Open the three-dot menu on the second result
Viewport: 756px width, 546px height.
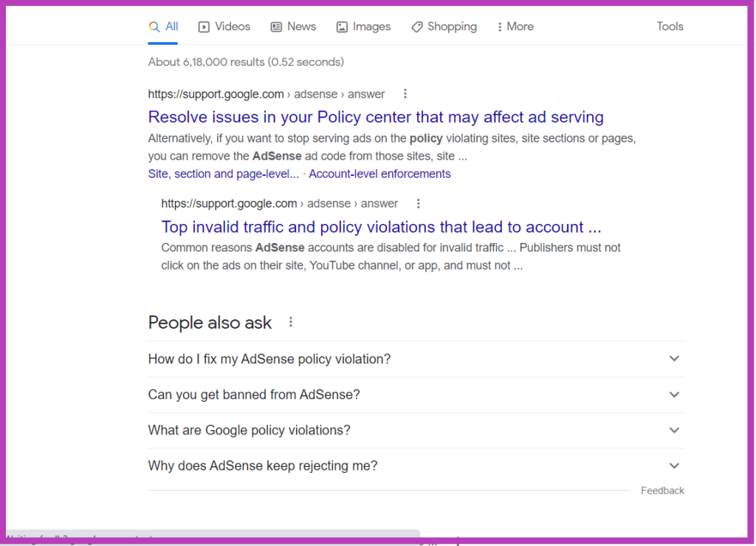pyautogui.click(x=419, y=203)
